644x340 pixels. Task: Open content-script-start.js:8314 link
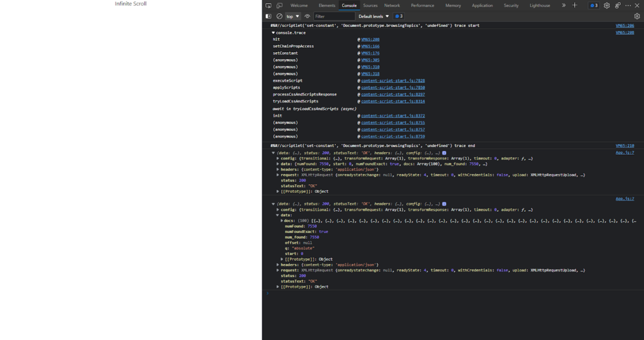(393, 101)
